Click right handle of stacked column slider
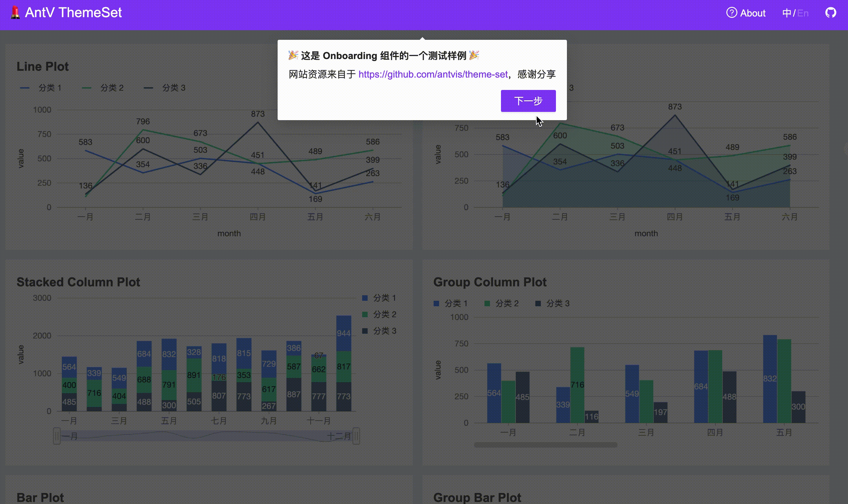 pyautogui.click(x=356, y=436)
